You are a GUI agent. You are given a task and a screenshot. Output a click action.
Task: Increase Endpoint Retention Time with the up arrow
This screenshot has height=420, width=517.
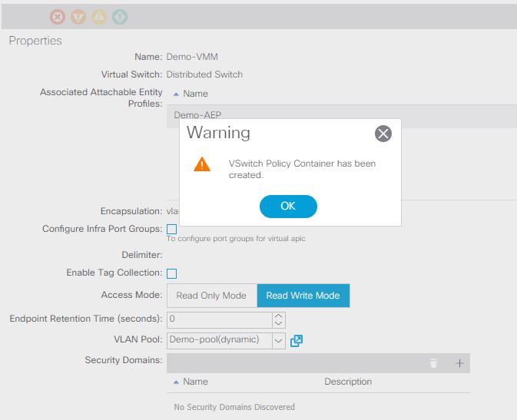[279, 316]
